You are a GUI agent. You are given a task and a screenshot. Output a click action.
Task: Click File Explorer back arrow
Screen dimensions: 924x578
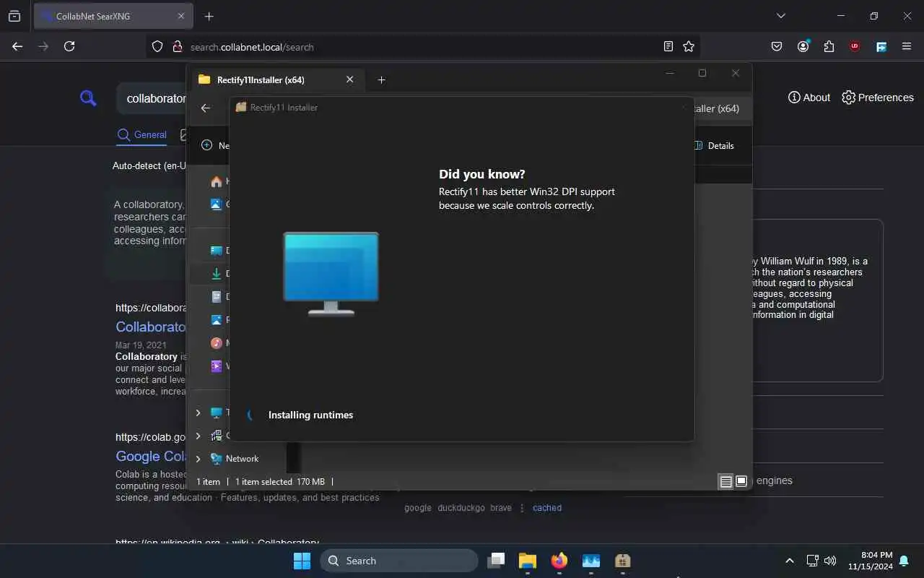coord(206,108)
